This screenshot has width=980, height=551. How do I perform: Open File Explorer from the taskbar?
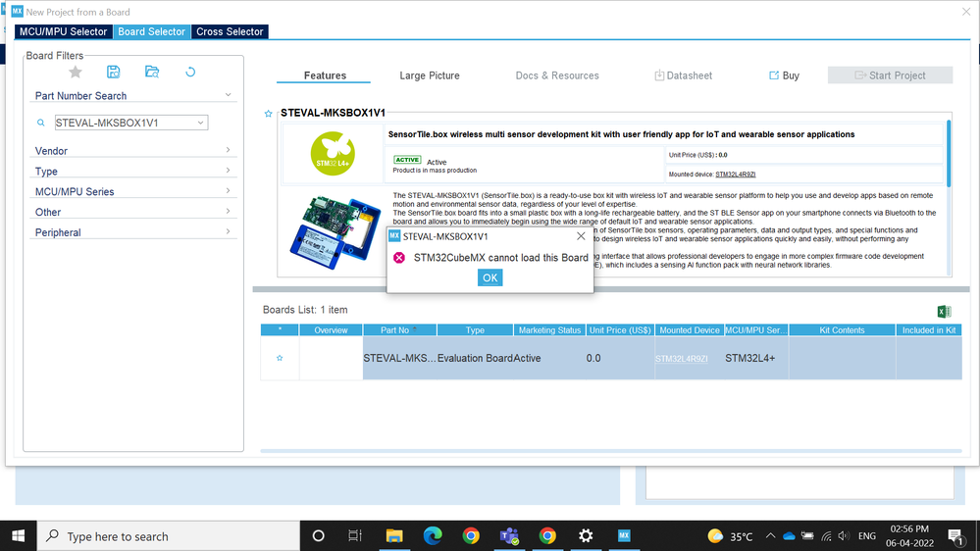(x=393, y=536)
